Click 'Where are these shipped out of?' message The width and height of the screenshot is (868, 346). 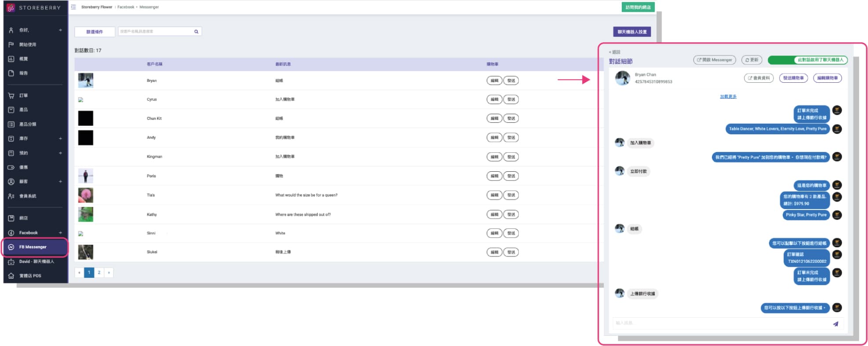point(303,214)
